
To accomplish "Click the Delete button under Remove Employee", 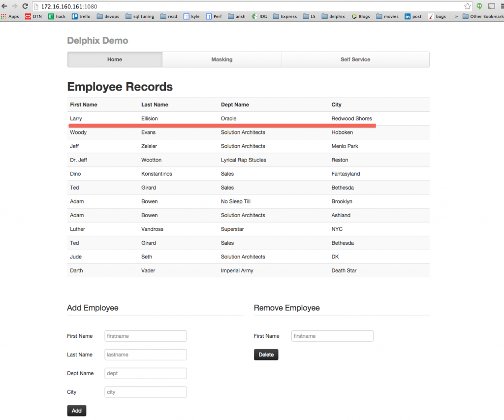I will tap(266, 354).
